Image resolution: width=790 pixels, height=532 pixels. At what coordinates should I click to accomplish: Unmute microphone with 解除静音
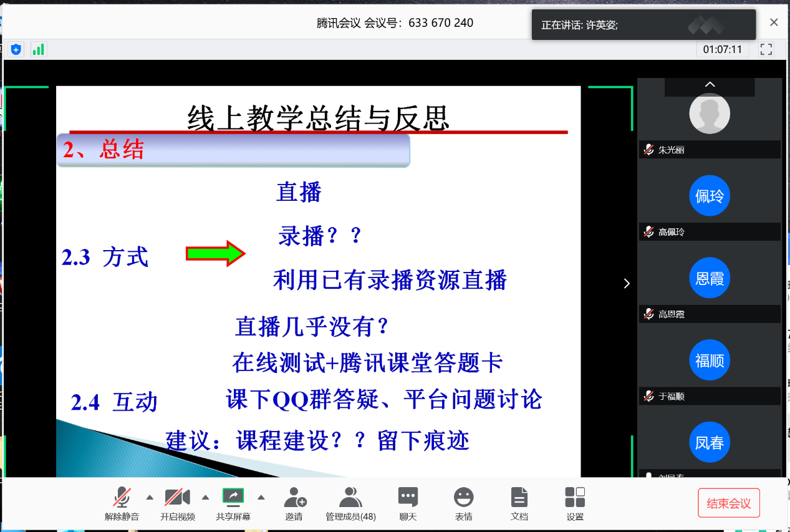point(122,503)
